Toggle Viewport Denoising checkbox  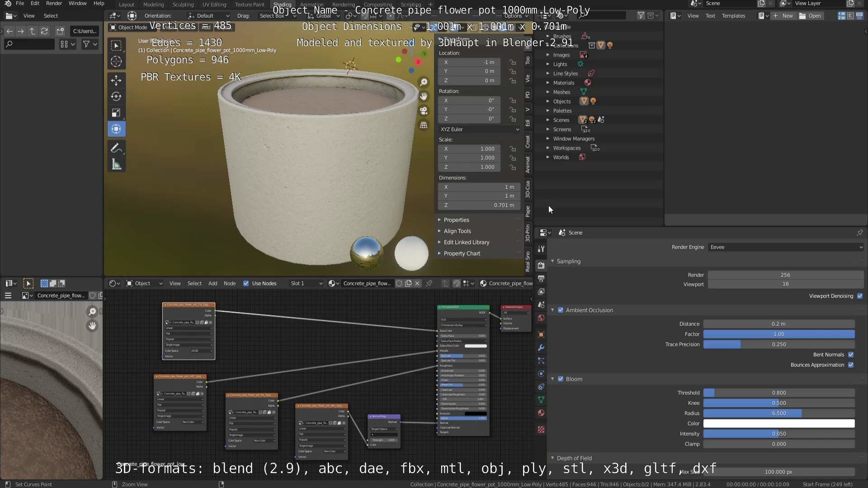[x=860, y=296]
